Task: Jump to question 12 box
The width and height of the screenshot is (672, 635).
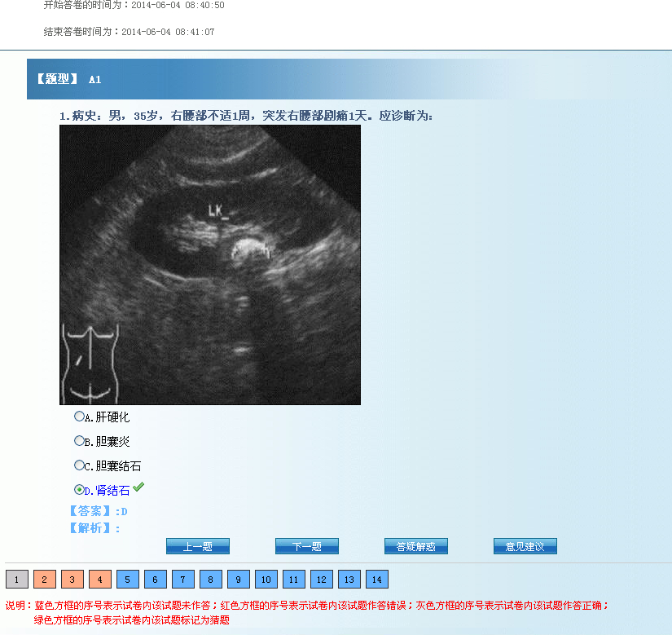Action: coord(322,580)
